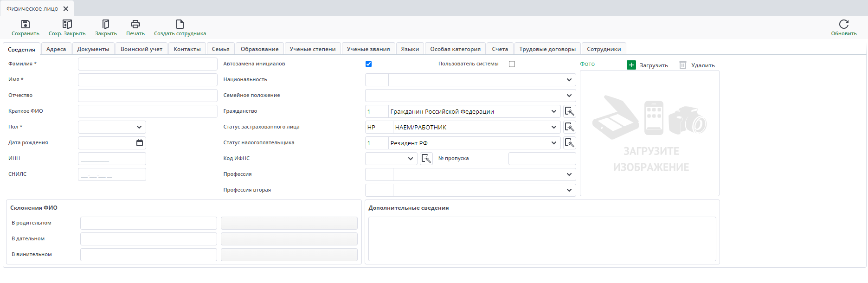
Task: Enable the Пользователь системы checkbox
Action: 512,64
